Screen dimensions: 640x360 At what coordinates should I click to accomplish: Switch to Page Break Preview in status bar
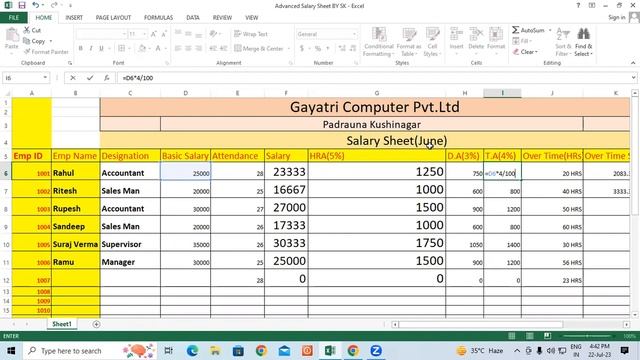pyautogui.click(x=547, y=336)
